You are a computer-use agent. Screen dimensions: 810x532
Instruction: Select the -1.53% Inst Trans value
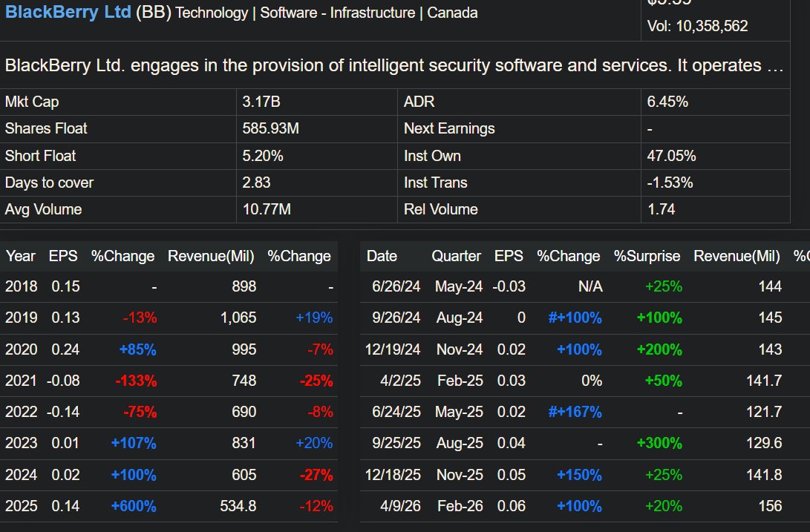click(x=670, y=183)
